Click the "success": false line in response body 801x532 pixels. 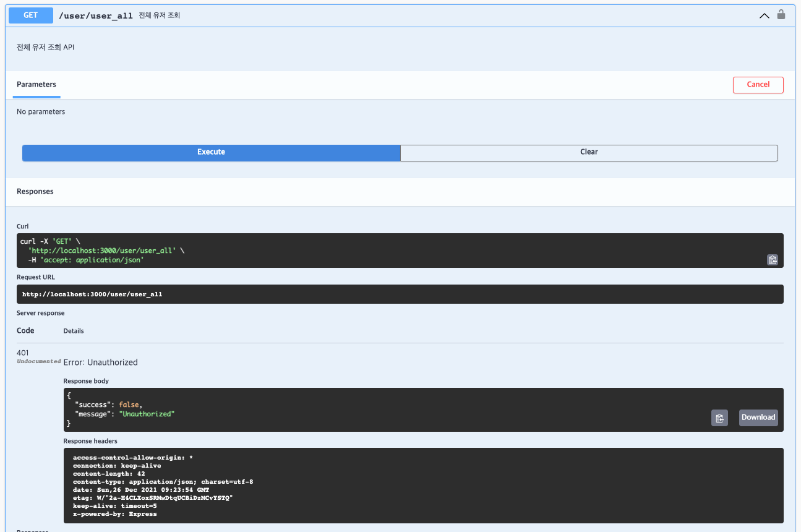pyautogui.click(x=109, y=405)
